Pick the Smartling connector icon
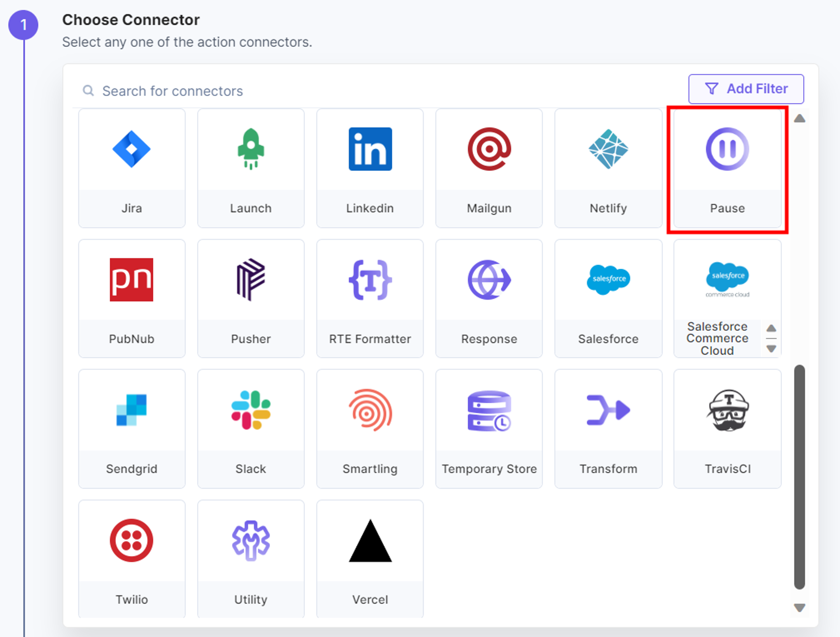 [x=370, y=410]
